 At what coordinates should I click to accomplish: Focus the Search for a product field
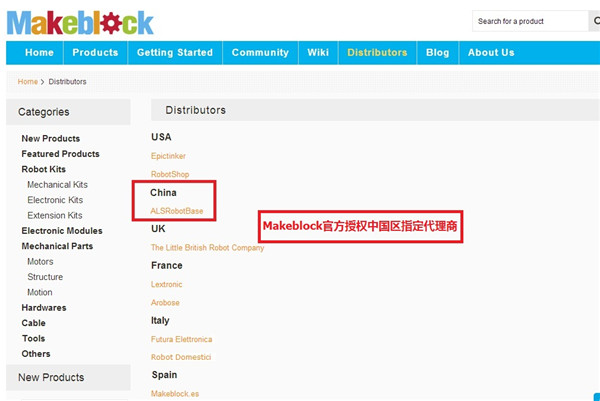pyautogui.click(x=530, y=21)
